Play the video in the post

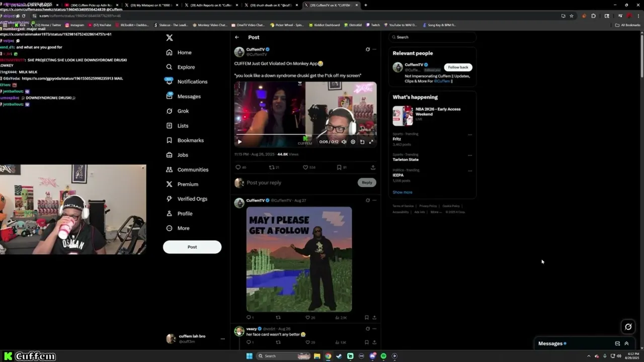[x=239, y=142]
